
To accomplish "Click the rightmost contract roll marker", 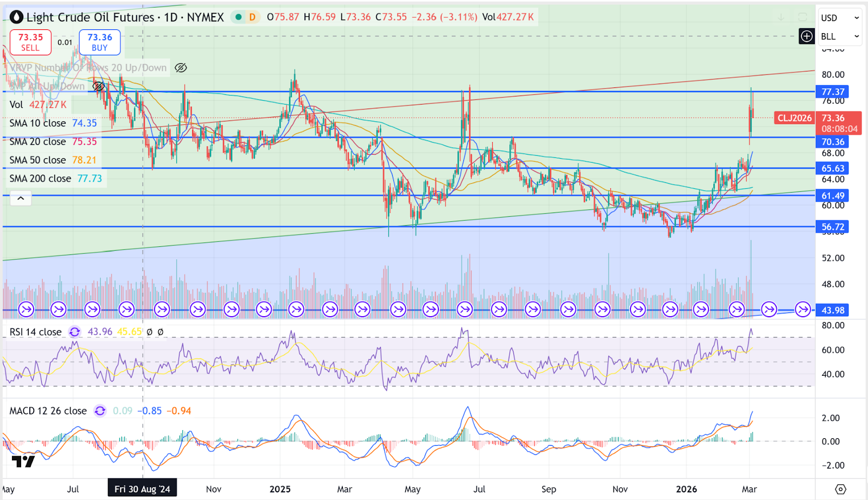I will [803, 310].
